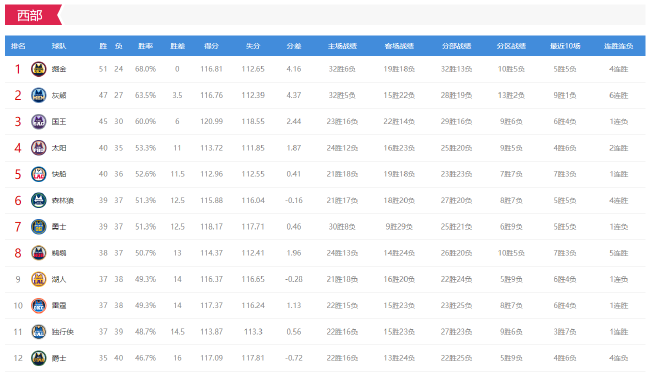Click the 主场战绩 column header

pyautogui.click(x=342, y=46)
